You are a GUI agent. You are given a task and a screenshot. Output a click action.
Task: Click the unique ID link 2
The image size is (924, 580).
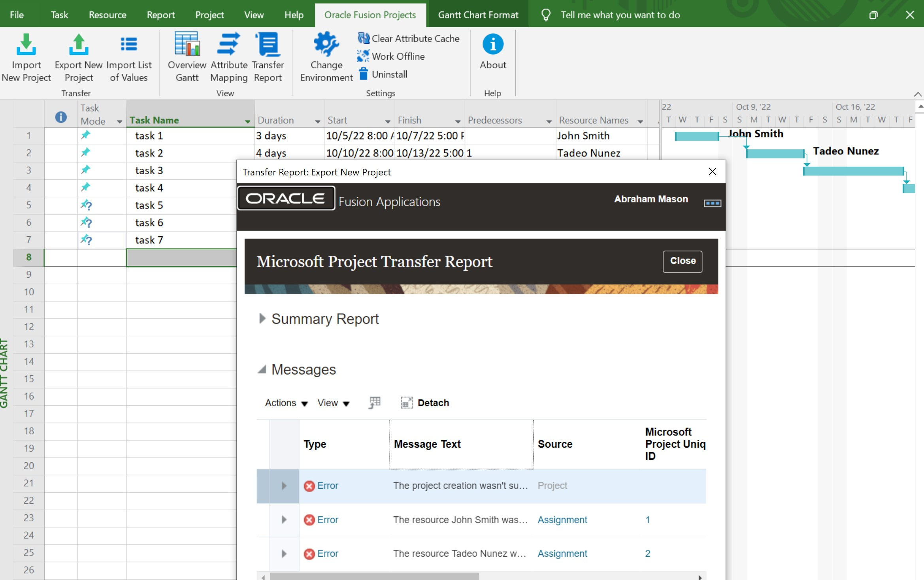point(647,554)
